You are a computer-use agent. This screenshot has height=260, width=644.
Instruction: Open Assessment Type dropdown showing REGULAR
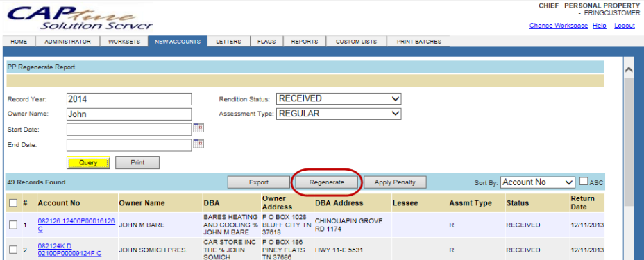click(339, 114)
